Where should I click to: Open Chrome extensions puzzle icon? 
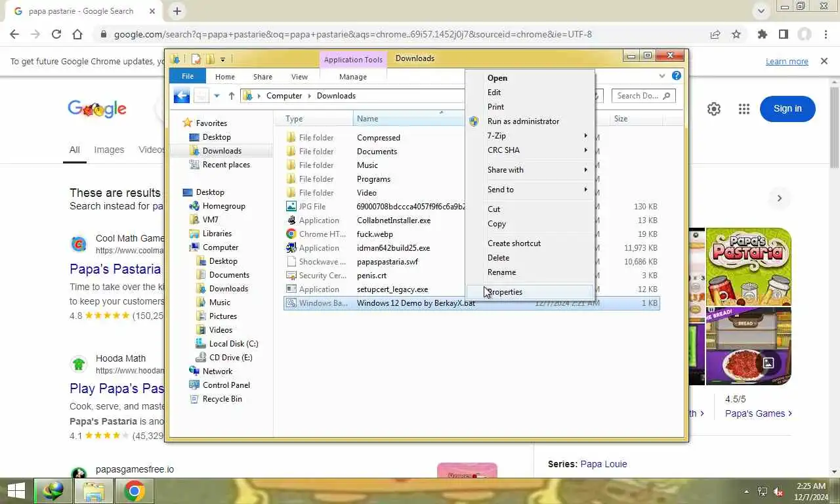[x=762, y=34]
